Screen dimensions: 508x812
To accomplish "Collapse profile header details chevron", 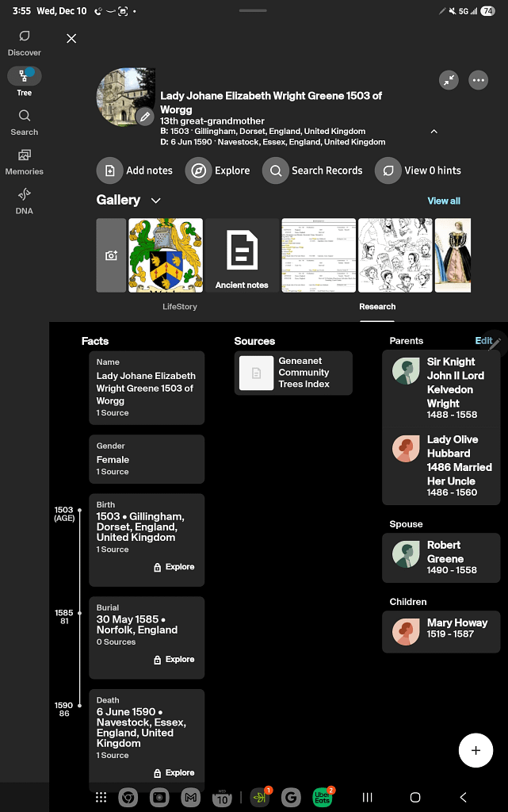I will pos(434,131).
